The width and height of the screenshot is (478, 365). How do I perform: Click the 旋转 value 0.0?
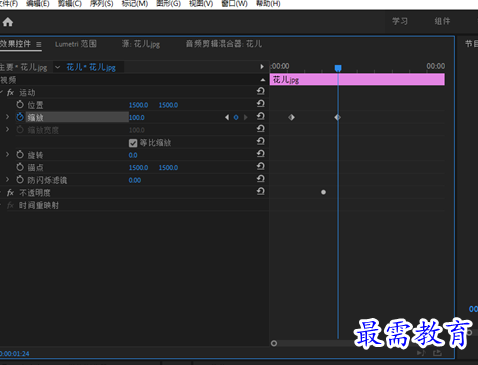point(133,155)
